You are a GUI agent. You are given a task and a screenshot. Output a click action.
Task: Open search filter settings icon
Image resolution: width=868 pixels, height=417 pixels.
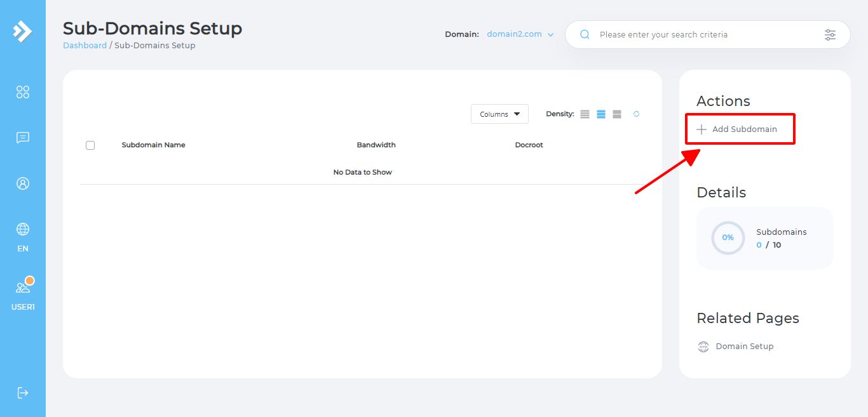click(830, 35)
